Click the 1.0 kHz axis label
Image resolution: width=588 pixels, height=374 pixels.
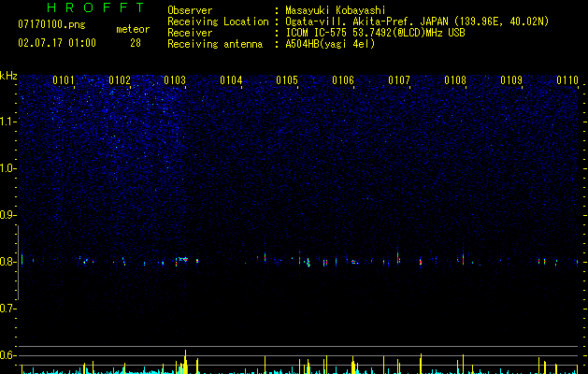click(7, 168)
